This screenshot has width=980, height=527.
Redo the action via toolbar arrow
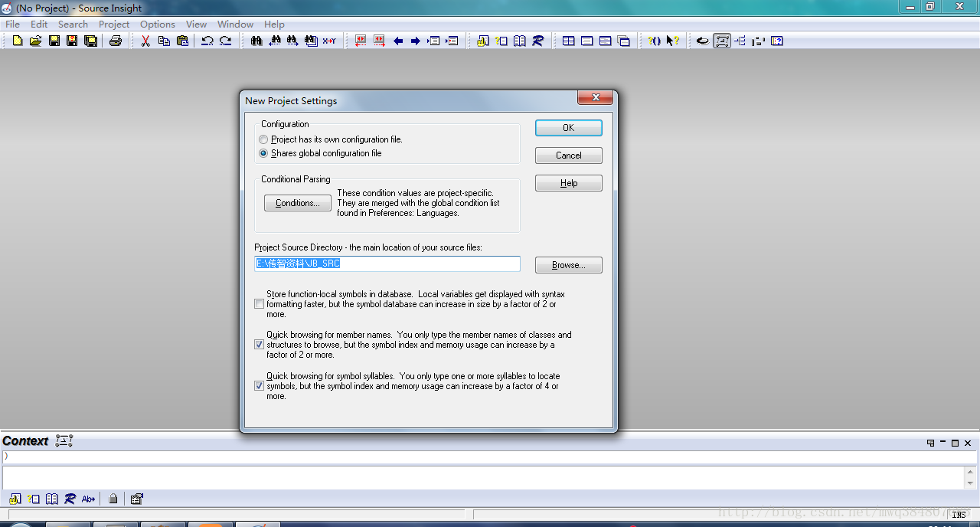pos(225,41)
